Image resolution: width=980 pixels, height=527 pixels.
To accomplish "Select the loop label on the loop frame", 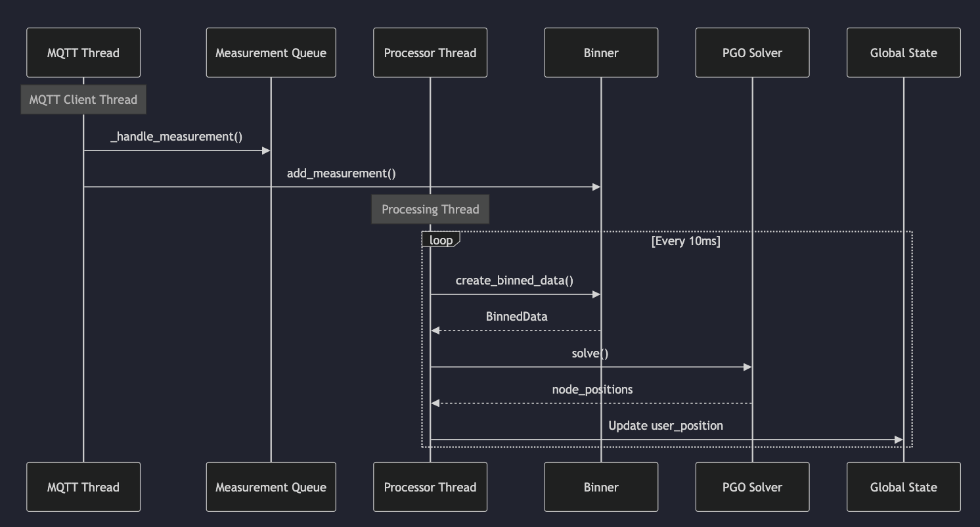I will [438, 240].
